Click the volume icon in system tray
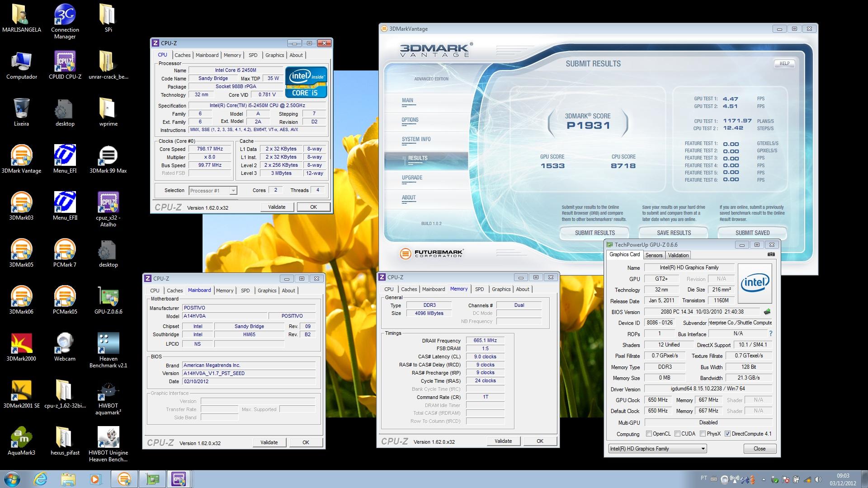Viewport: 868px width, 488px height. coord(818,479)
